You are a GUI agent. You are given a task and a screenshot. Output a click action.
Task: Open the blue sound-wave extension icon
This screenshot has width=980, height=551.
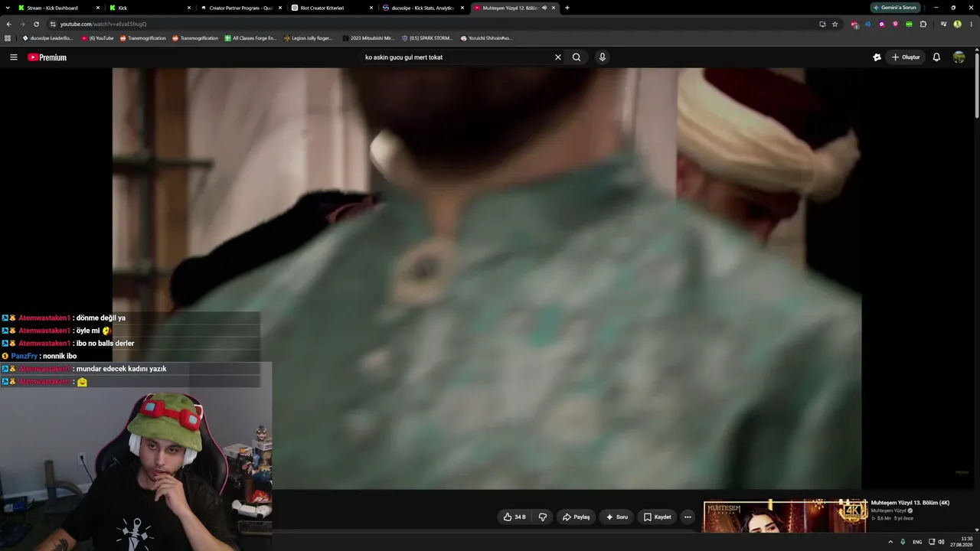(x=867, y=24)
